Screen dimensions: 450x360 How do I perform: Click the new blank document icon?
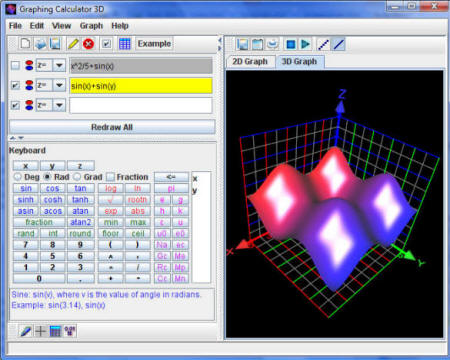tap(26, 44)
